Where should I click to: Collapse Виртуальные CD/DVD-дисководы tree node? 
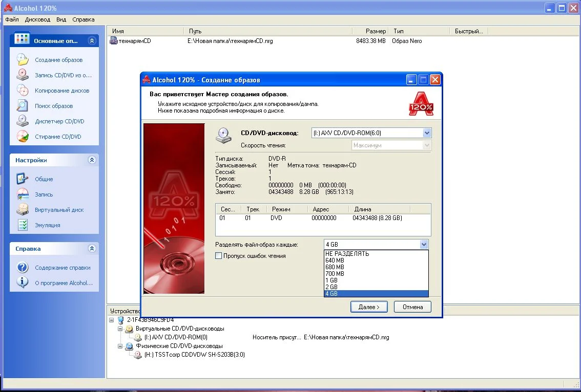120,329
